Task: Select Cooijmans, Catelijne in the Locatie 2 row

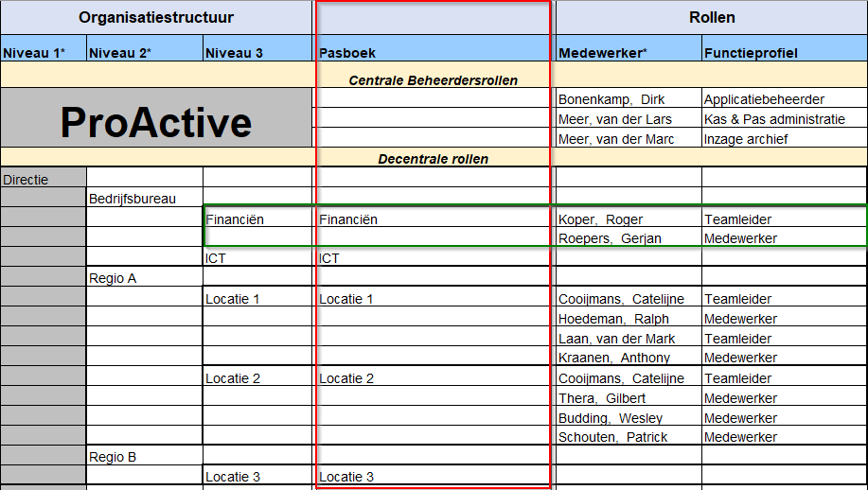Action: [x=629, y=376]
